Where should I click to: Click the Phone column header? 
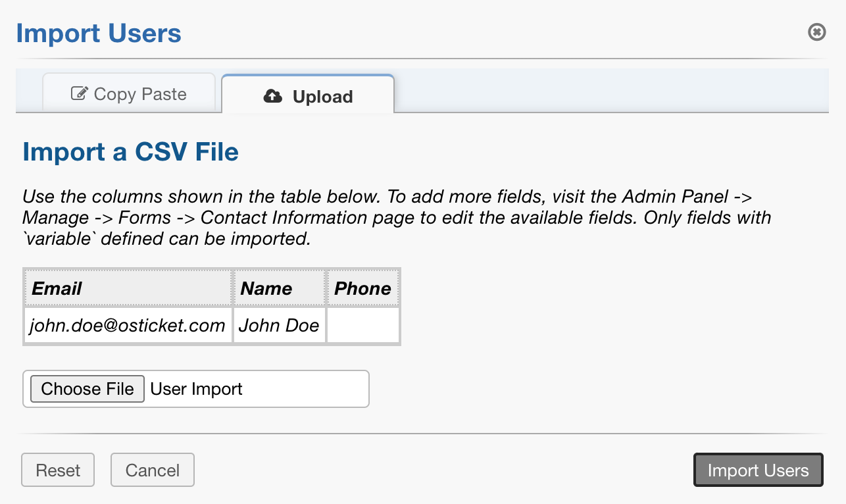pyautogui.click(x=362, y=288)
